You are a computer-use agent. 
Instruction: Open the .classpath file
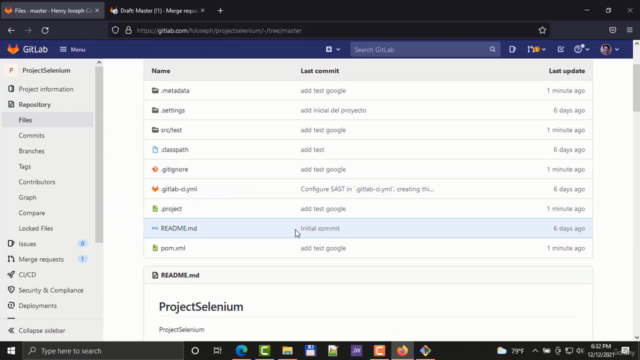174,149
